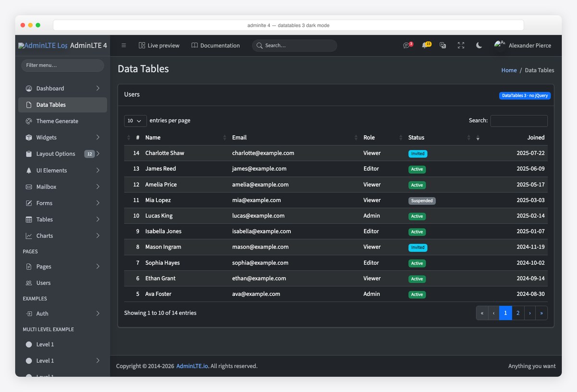The height and width of the screenshot is (392, 577).
Task: Sort the table by Joined column
Action: (510, 138)
